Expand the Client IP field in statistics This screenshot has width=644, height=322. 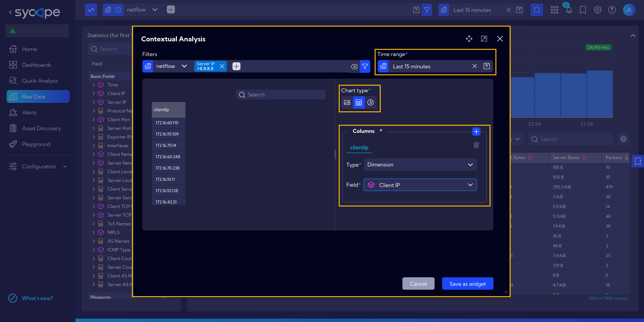coord(94,94)
